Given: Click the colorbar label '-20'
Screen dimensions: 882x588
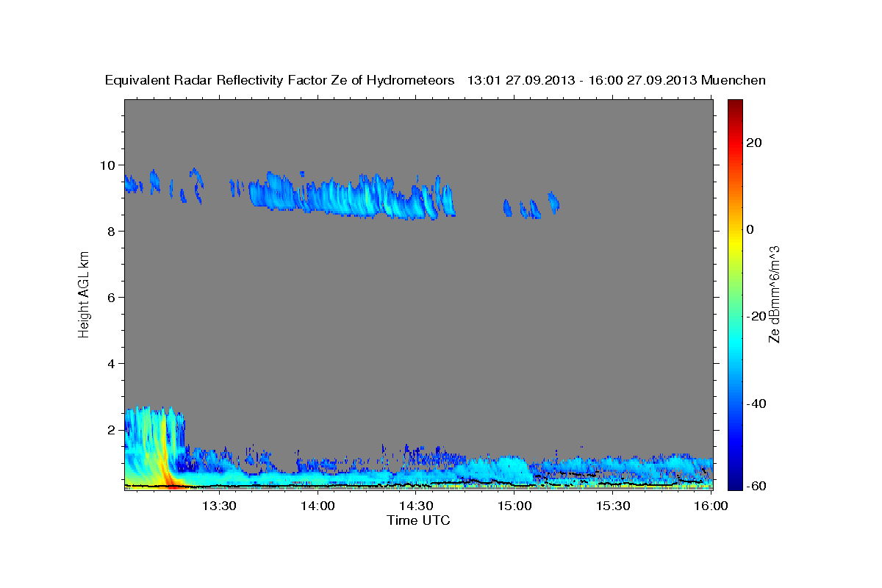Looking at the screenshot, I should [756, 316].
